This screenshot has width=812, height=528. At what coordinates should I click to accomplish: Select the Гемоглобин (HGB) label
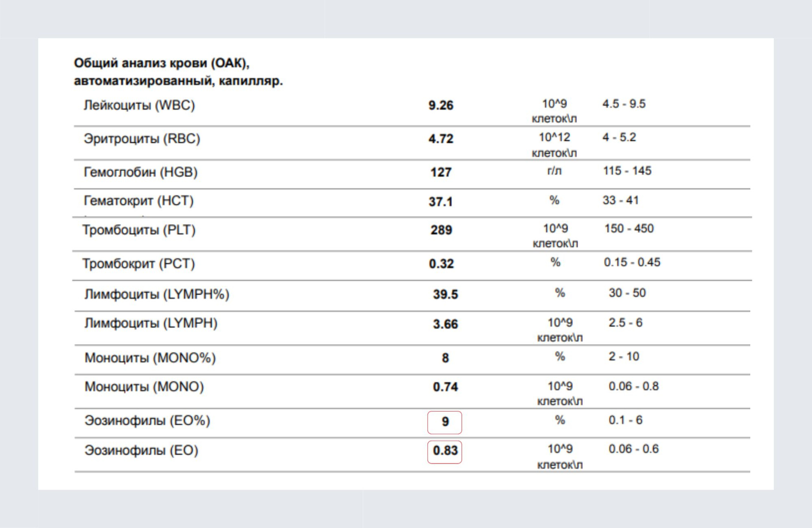140,172
